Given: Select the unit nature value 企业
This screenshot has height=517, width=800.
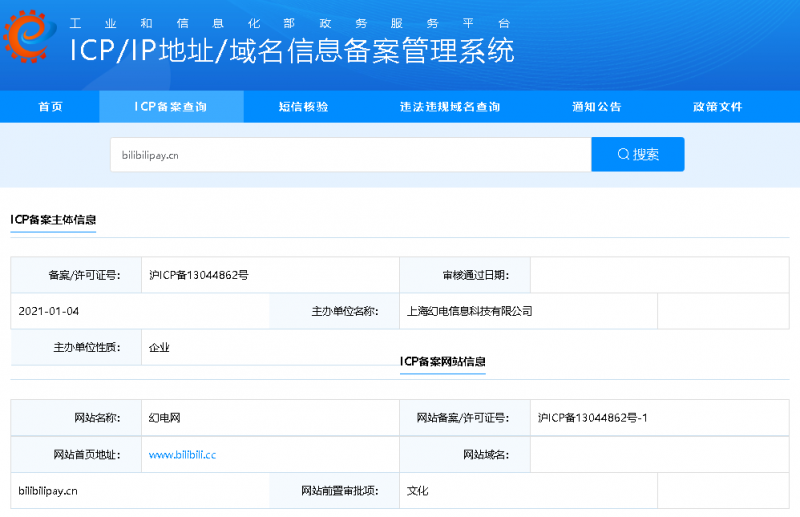Looking at the screenshot, I should tap(159, 348).
